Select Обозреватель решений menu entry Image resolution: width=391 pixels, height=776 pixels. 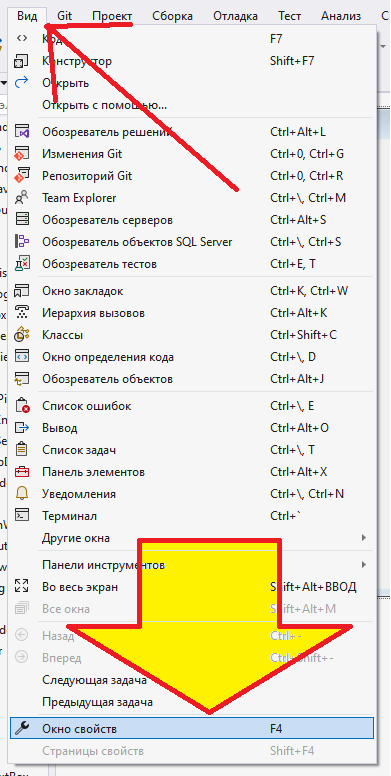tap(192, 132)
